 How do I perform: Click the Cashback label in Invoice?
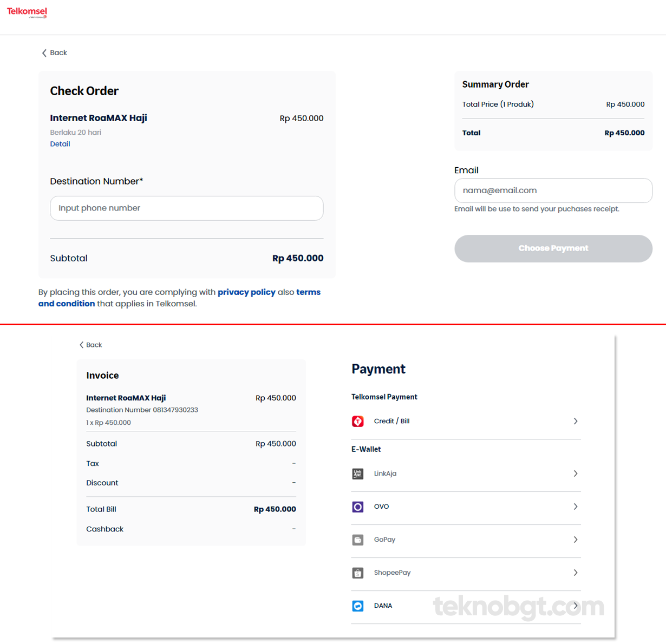pyautogui.click(x=105, y=529)
